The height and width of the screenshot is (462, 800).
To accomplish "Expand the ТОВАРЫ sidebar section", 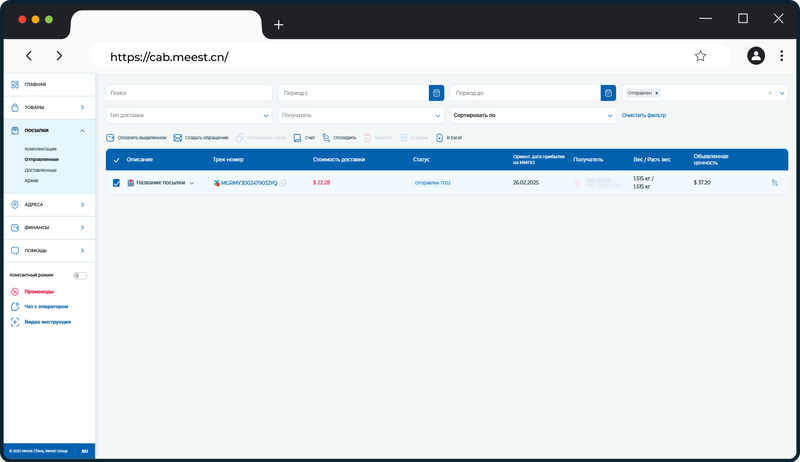I will point(49,108).
